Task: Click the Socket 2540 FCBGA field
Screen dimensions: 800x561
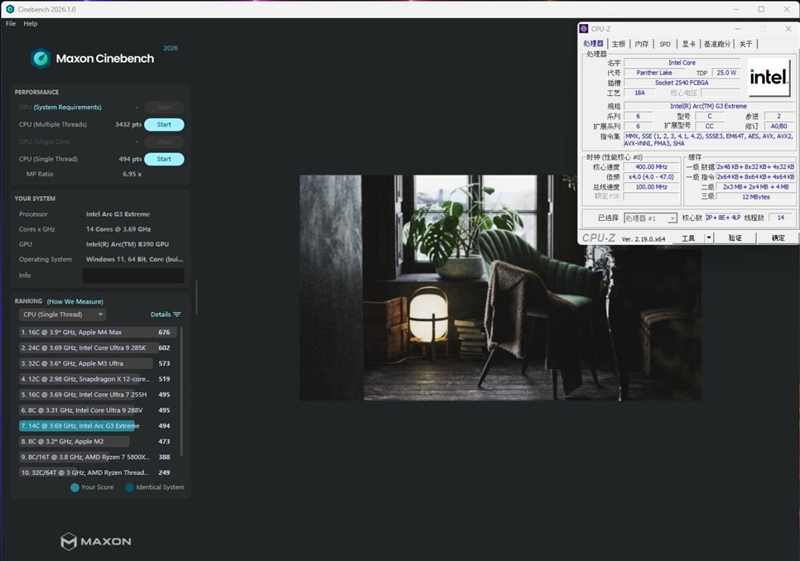Action: pyautogui.click(x=682, y=83)
